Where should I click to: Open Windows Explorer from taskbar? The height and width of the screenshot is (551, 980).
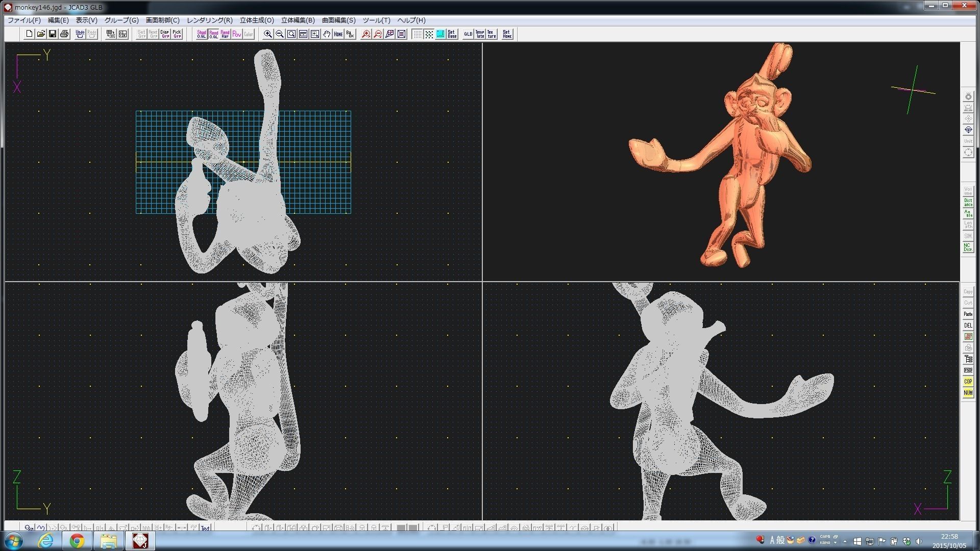(x=109, y=541)
